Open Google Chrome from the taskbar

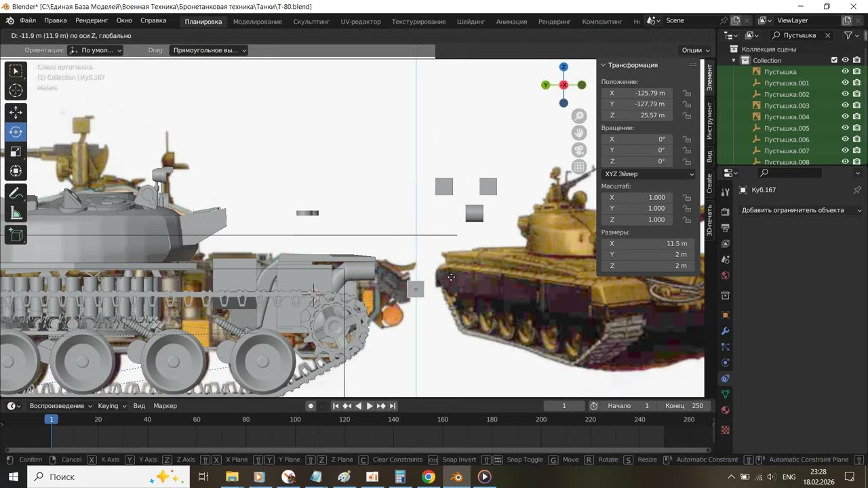pyautogui.click(x=428, y=476)
